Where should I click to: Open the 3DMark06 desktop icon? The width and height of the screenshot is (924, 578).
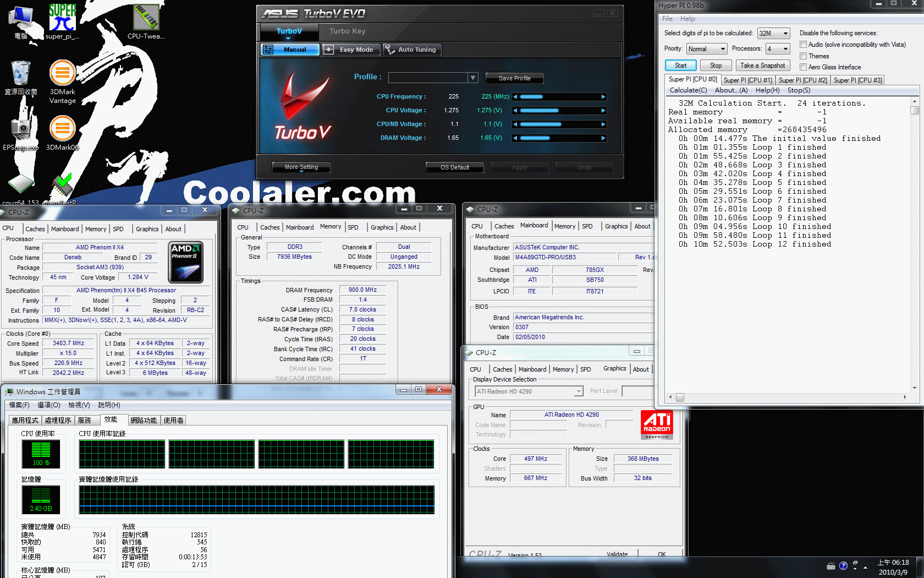[x=63, y=133]
